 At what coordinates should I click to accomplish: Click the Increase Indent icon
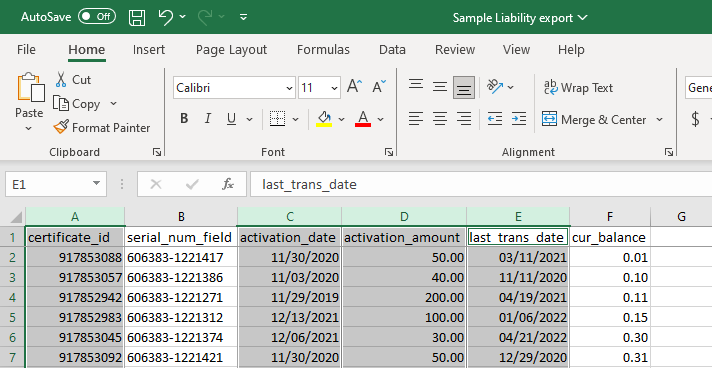(x=519, y=119)
